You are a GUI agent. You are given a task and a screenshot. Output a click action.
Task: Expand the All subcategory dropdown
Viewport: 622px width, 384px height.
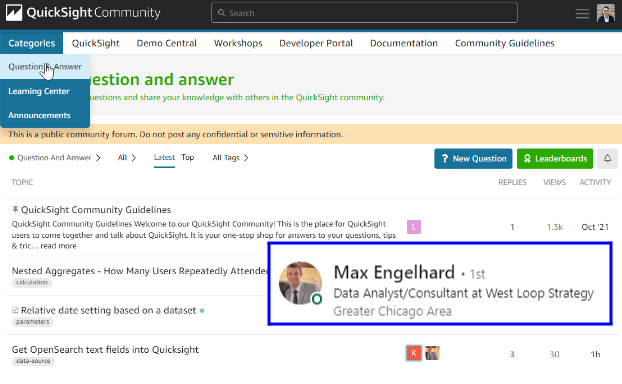(127, 158)
